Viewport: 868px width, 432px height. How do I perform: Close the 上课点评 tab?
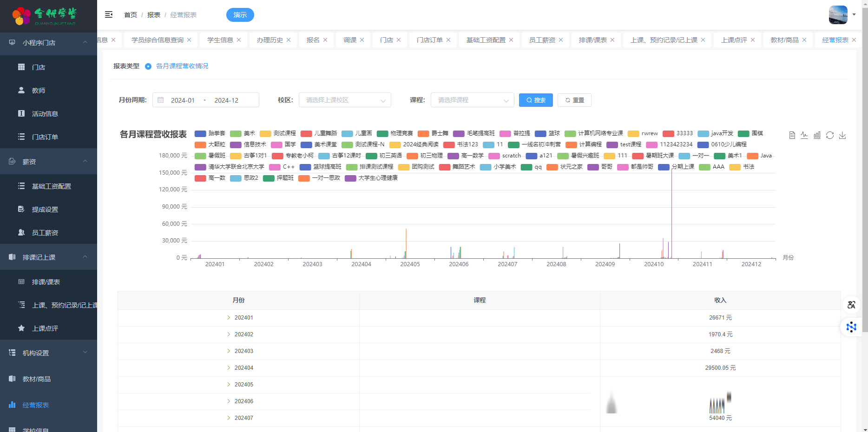(753, 40)
